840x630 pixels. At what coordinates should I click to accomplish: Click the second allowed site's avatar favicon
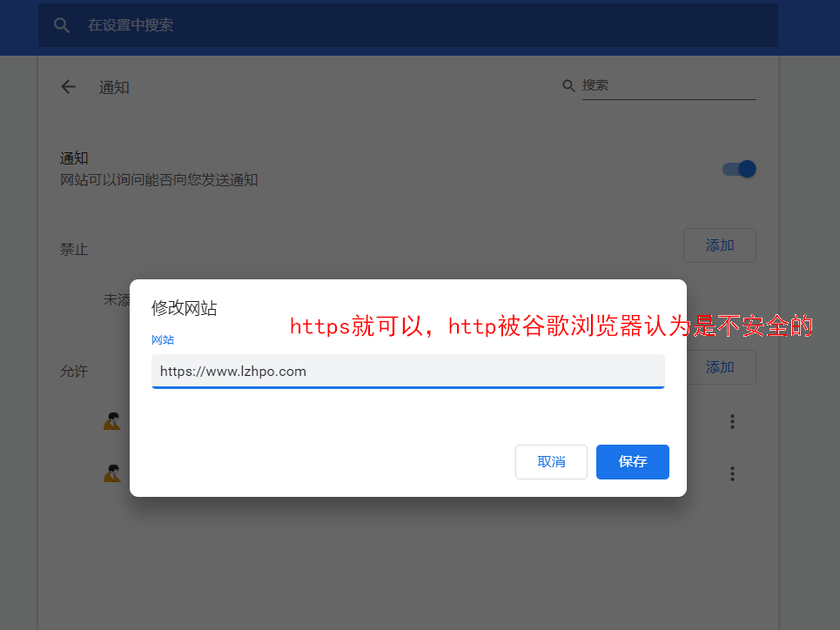coord(112,473)
